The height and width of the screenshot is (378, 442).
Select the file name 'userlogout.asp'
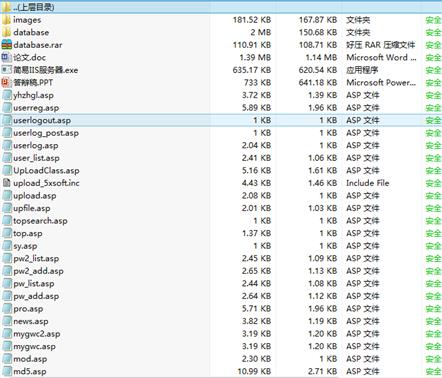(42, 120)
